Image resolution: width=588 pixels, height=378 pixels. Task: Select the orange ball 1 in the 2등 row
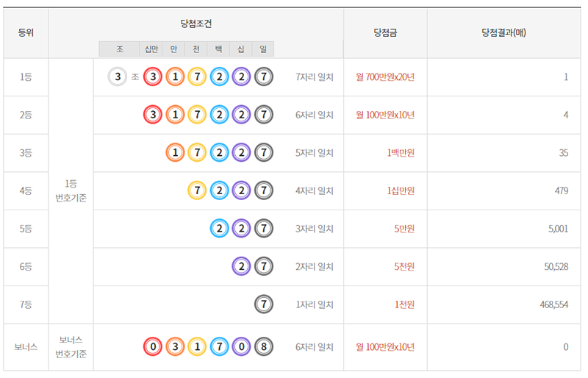click(x=175, y=115)
